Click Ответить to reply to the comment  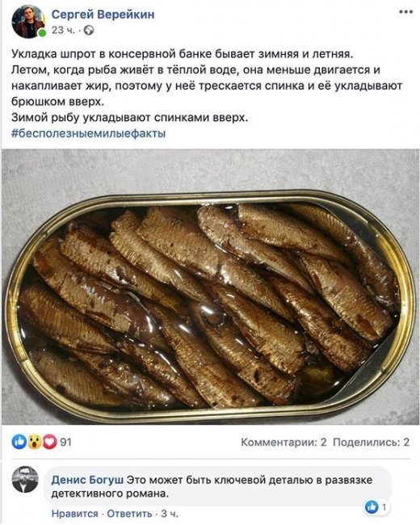click(x=129, y=514)
